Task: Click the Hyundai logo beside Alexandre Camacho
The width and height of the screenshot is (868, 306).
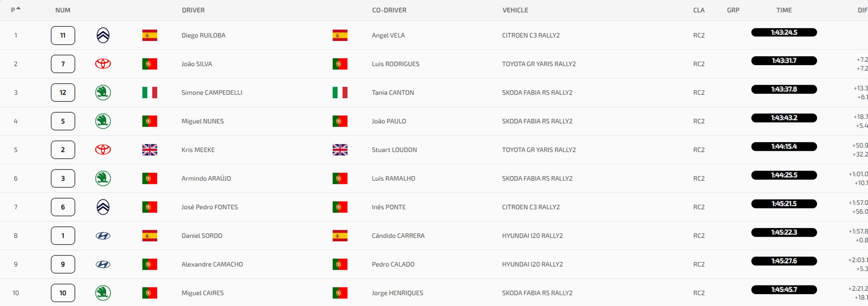Action: [x=103, y=264]
